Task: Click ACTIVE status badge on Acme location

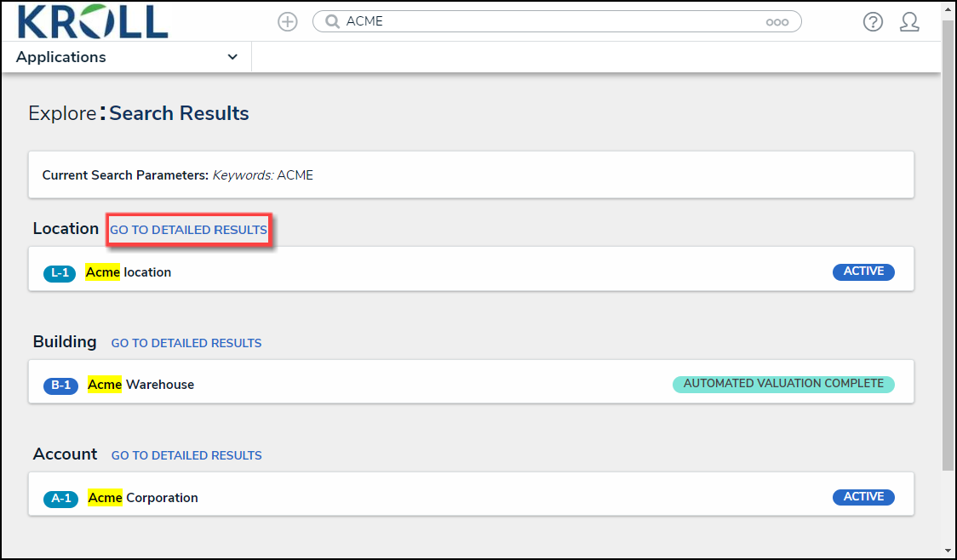Action: click(x=863, y=271)
